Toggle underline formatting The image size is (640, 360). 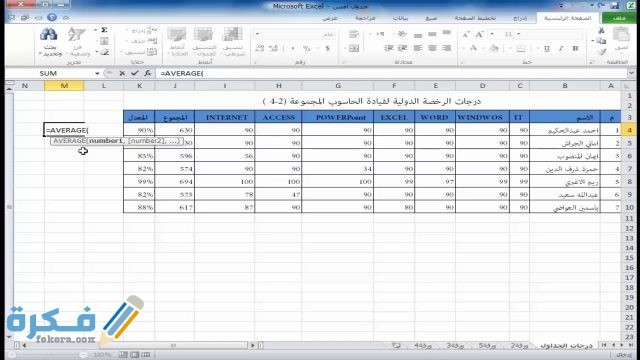coord(547,49)
